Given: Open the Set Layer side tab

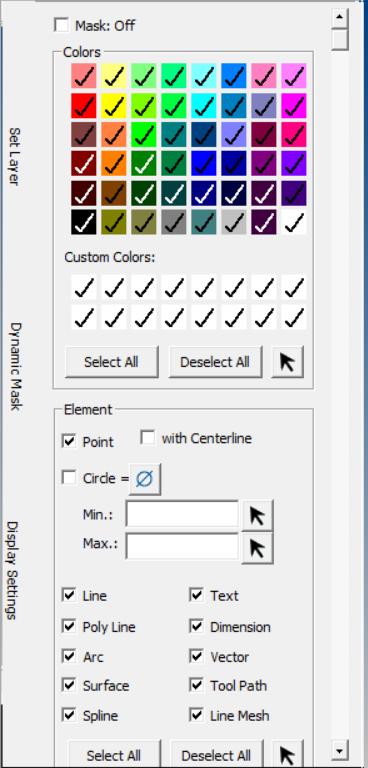Looking at the screenshot, I should pyautogui.click(x=15, y=156).
